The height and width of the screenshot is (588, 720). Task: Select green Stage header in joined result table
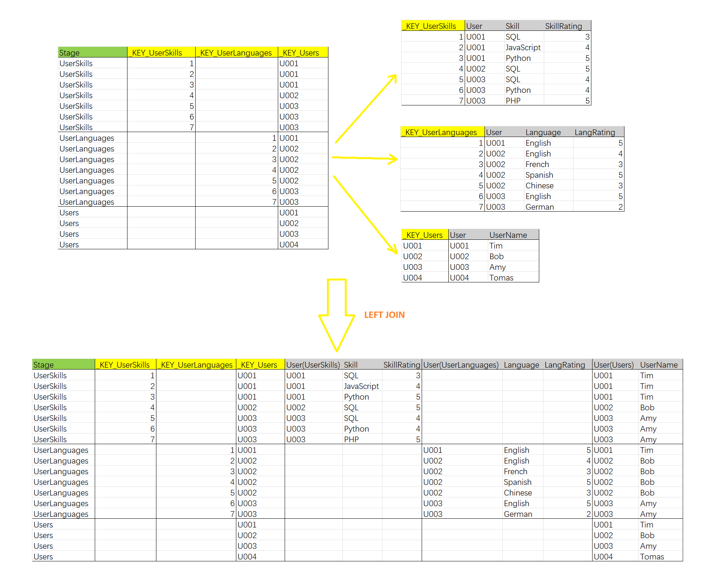[x=64, y=365]
